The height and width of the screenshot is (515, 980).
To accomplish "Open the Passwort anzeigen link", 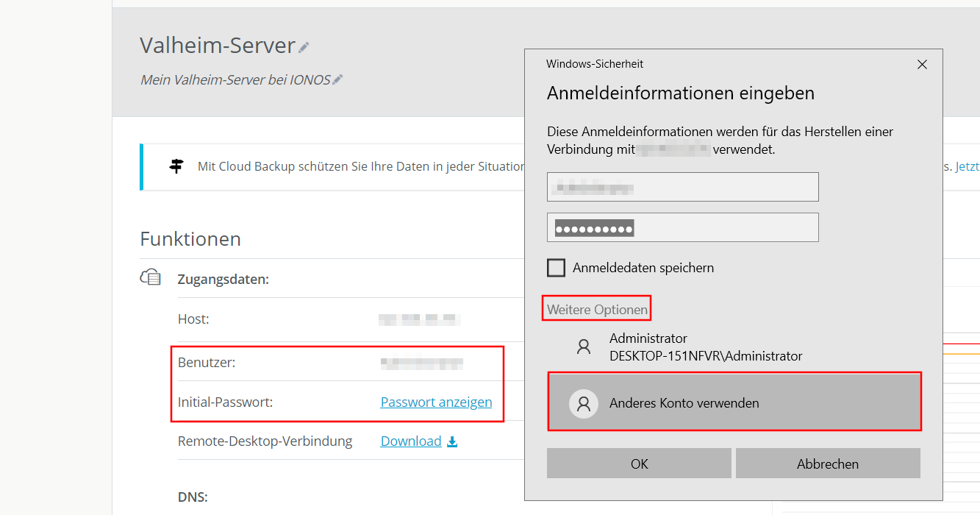I will coord(436,402).
